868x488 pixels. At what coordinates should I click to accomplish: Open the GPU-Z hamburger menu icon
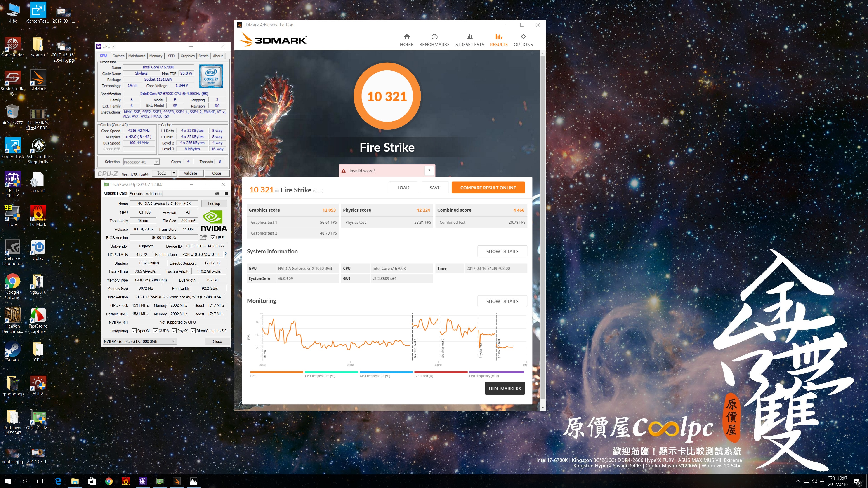coord(226,193)
